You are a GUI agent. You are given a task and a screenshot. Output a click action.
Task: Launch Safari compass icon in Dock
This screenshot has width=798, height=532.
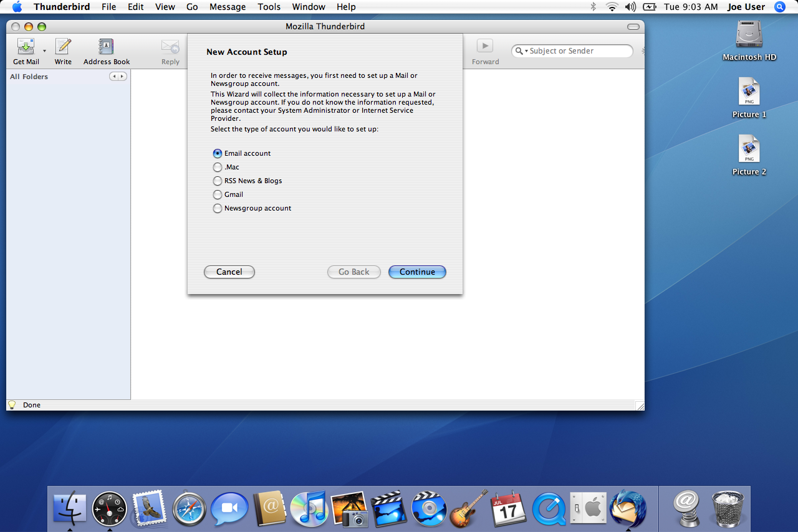189,510
